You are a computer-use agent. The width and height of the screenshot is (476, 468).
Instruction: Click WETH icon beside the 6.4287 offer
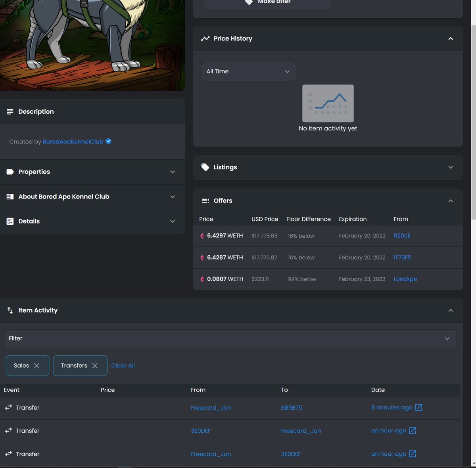click(202, 258)
